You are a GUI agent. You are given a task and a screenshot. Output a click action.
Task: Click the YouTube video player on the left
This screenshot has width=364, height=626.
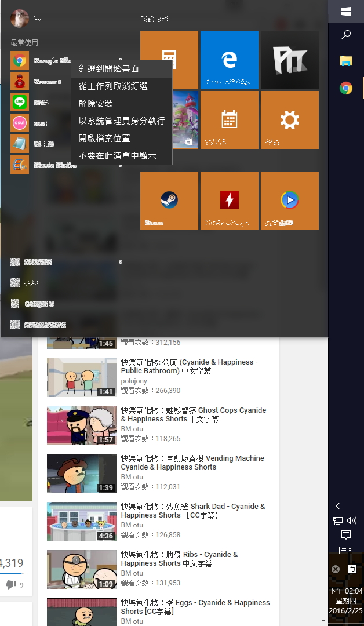[16, 419]
